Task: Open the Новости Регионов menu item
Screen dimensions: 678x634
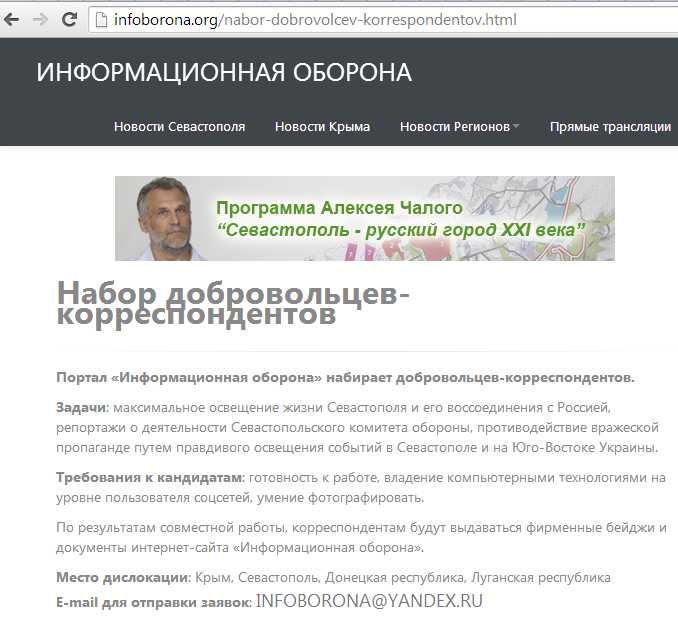Action: (454, 126)
